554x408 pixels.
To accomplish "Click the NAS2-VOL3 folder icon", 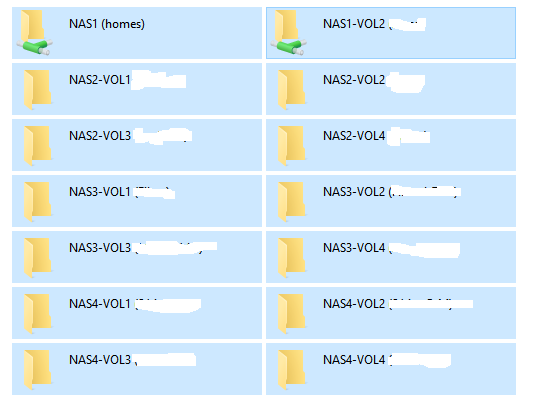I will pyautogui.click(x=38, y=146).
